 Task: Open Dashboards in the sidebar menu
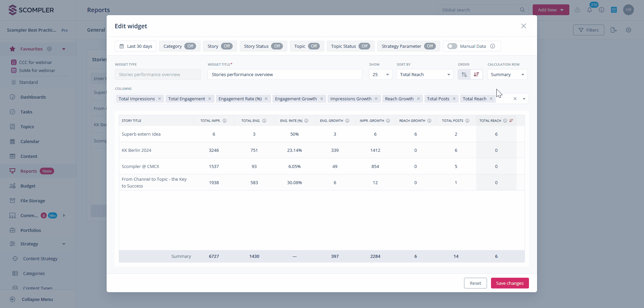pyautogui.click(x=33, y=97)
